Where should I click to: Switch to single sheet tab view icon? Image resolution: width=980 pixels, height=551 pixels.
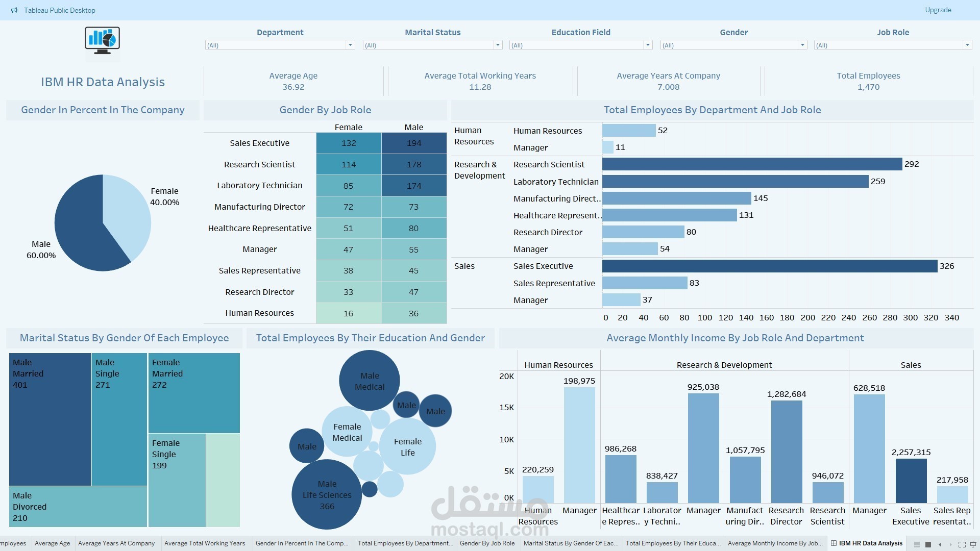coord(928,544)
